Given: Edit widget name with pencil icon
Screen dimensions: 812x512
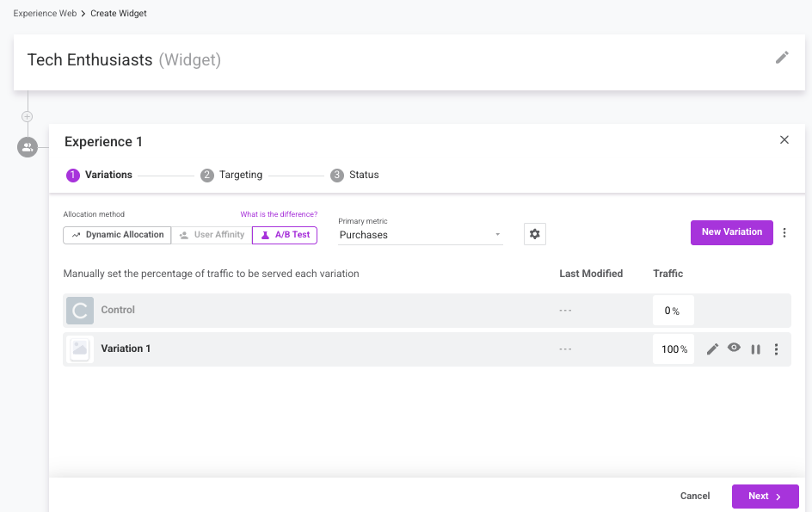Looking at the screenshot, I should click(781, 58).
